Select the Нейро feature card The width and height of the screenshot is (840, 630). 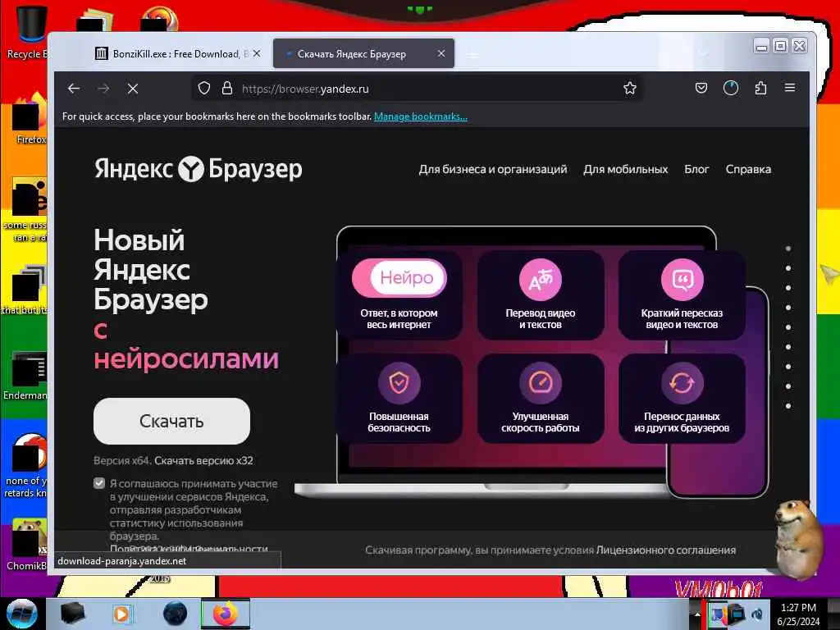[399, 294]
